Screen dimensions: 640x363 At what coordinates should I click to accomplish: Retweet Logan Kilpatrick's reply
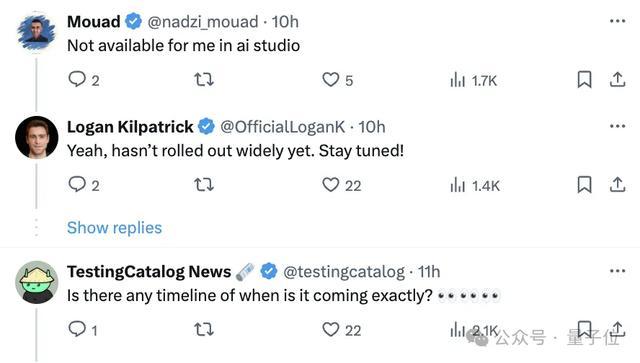tap(204, 185)
